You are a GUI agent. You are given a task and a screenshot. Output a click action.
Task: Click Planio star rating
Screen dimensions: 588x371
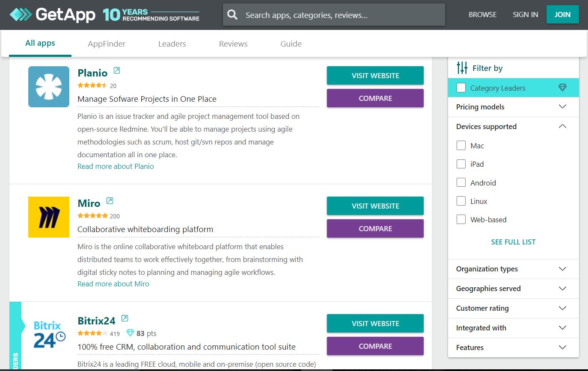92,85
